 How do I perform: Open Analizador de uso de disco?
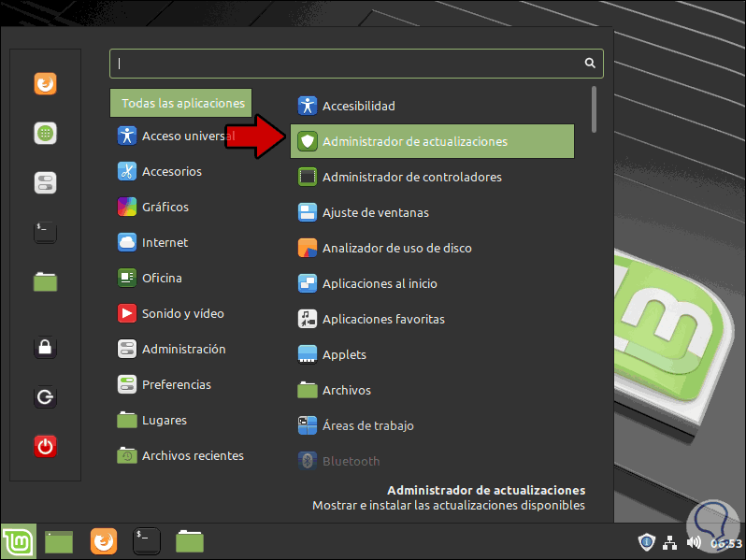point(432,248)
